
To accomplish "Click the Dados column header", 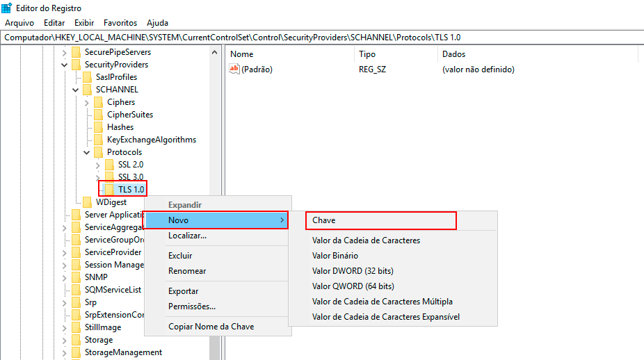I will tap(538, 54).
